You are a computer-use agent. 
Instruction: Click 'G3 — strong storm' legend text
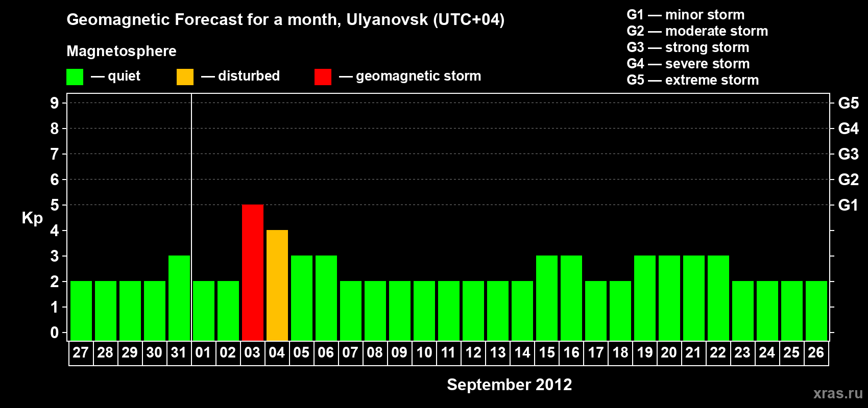tap(688, 47)
